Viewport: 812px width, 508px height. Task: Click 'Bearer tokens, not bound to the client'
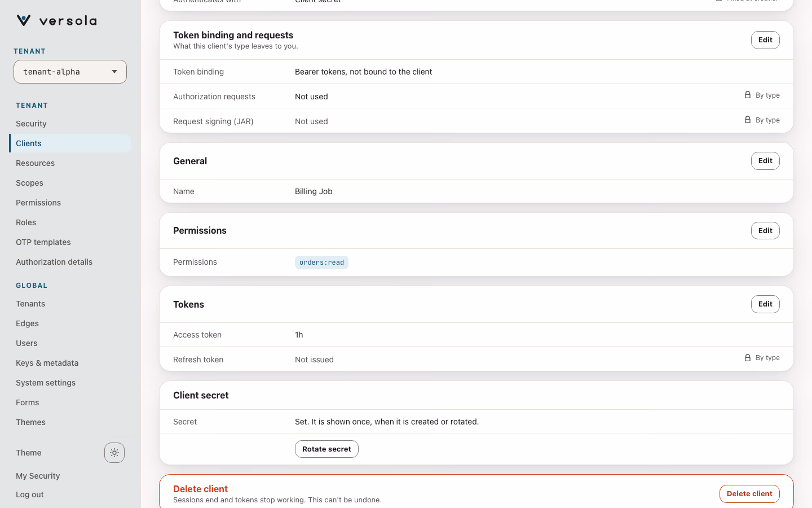tap(363, 72)
